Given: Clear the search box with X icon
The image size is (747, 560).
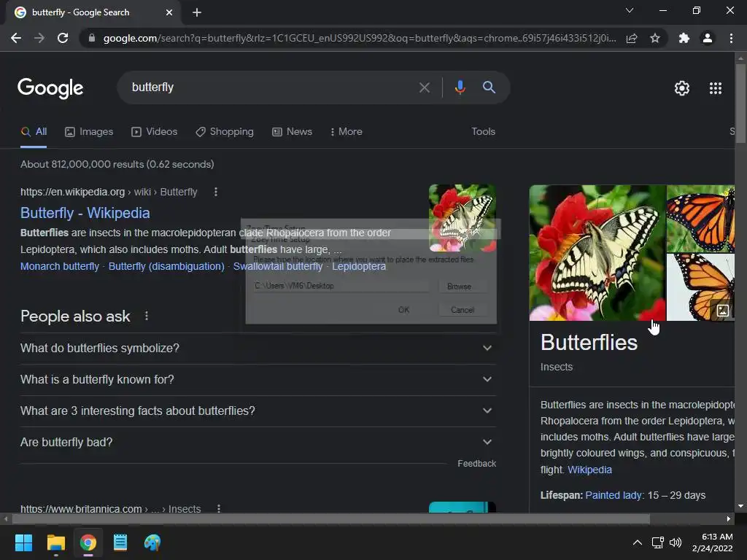Looking at the screenshot, I should click(424, 87).
